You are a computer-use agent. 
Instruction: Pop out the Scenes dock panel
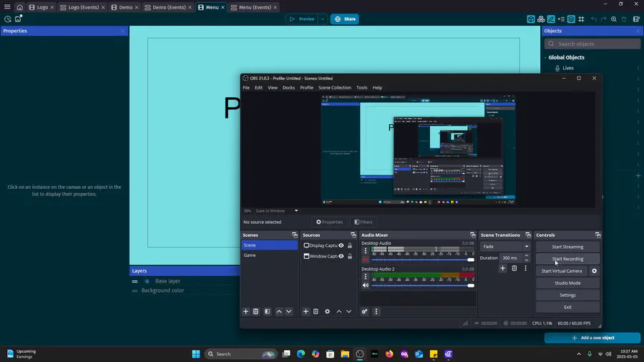click(295, 235)
